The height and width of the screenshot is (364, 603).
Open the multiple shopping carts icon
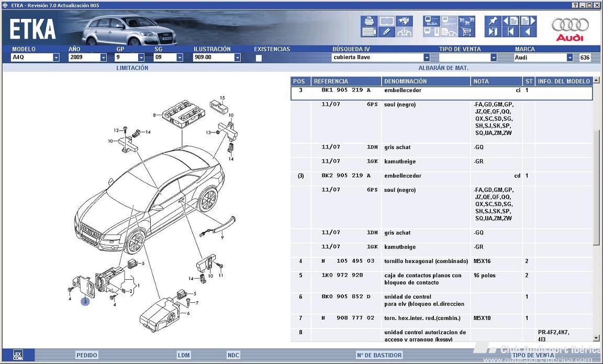coord(466,21)
